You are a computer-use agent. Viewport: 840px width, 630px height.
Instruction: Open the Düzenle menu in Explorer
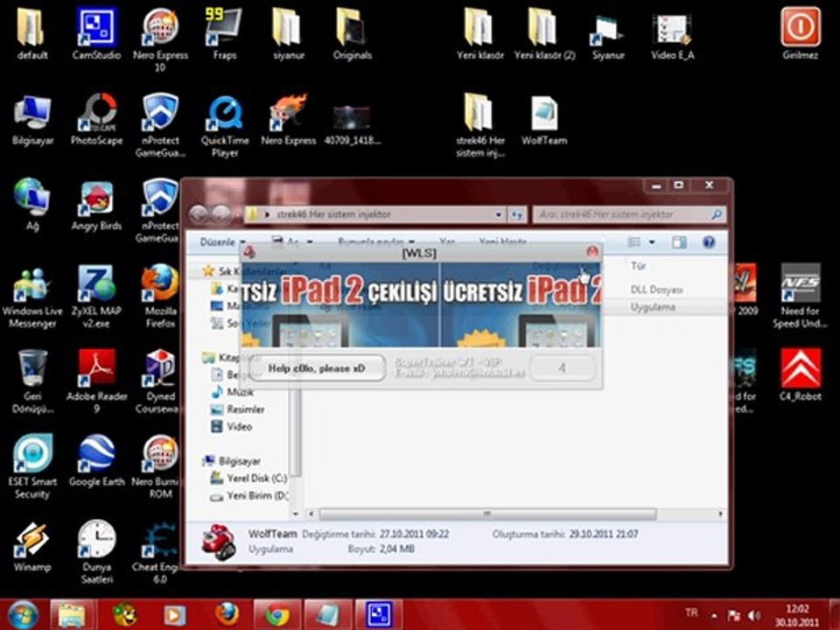[223, 242]
